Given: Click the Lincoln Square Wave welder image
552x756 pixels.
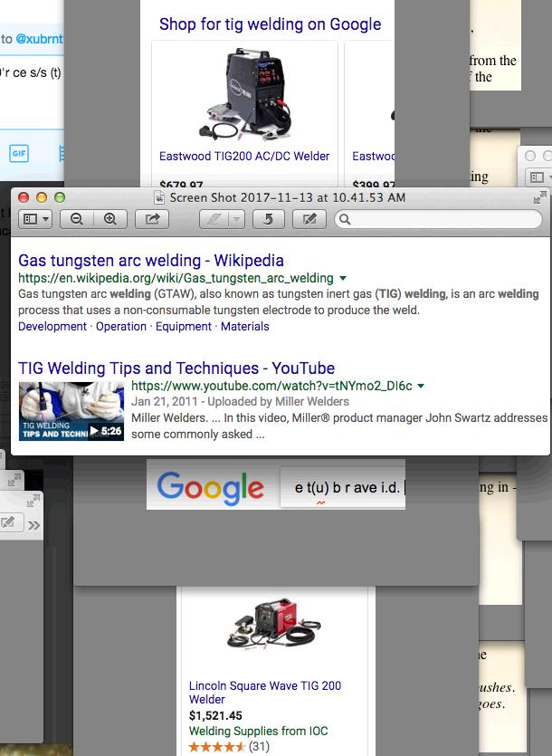Looking at the screenshot, I should point(273,624).
